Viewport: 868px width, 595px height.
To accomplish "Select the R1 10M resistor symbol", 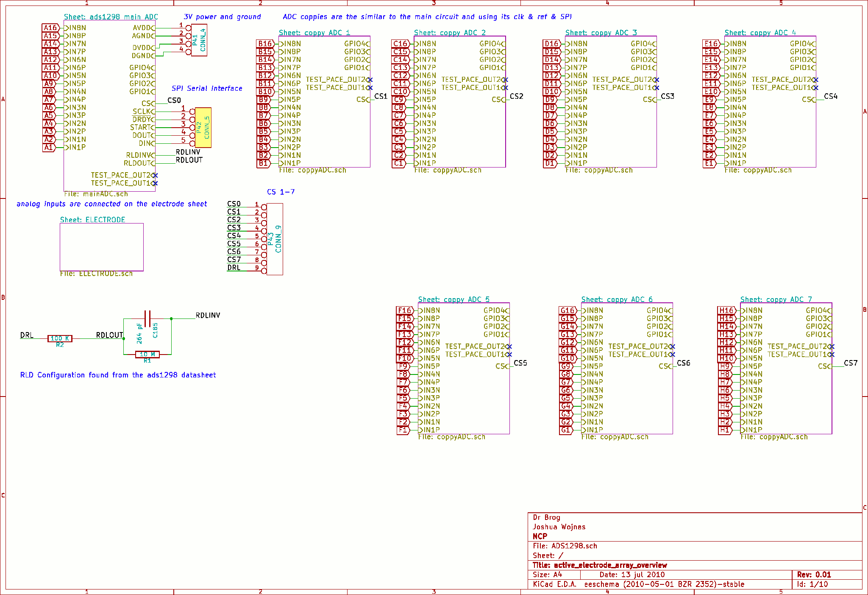I will 147,354.
